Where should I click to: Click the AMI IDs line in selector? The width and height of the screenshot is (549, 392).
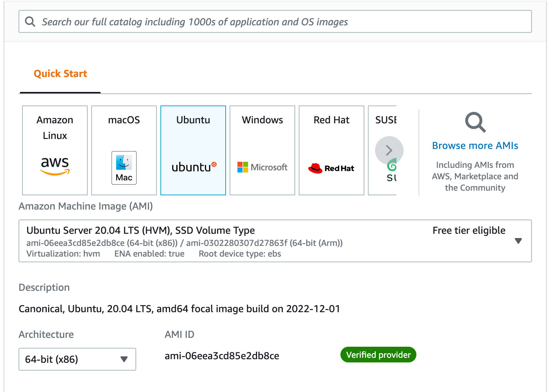point(184,243)
